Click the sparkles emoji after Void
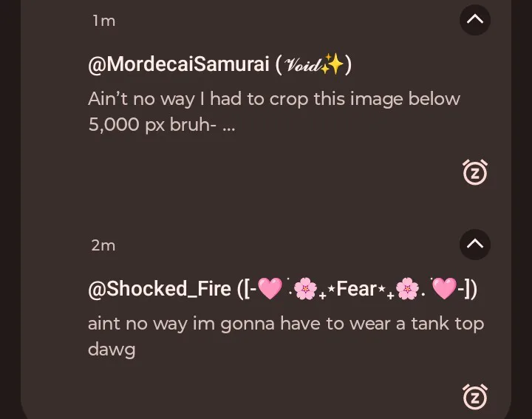Screen dimensions: 532x419 coord(333,65)
